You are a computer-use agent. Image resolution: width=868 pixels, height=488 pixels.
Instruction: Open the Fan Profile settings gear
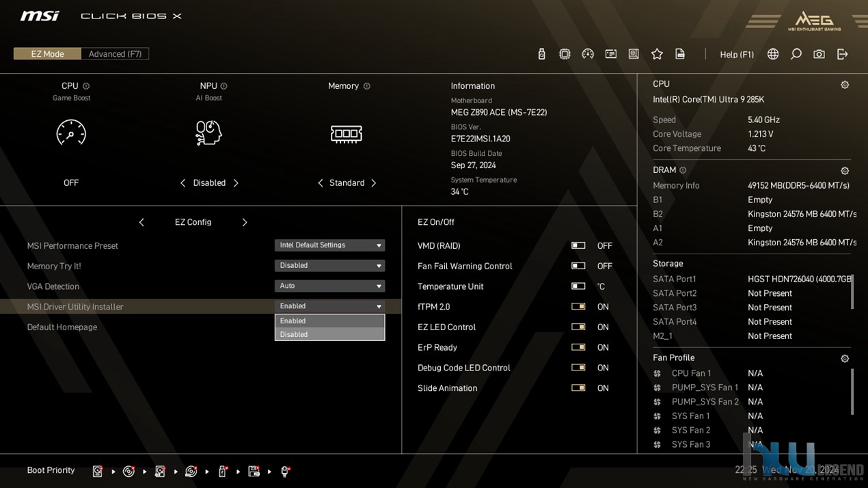(x=845, y=358)
